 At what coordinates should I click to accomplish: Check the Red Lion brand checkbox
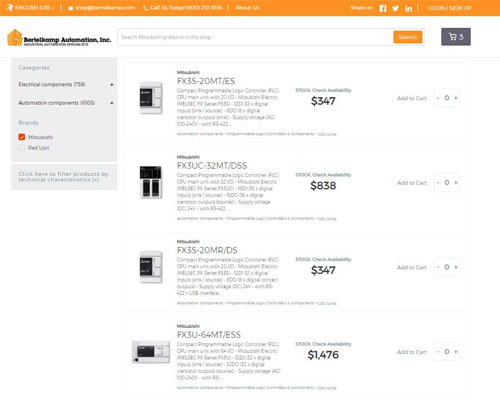pos(22,148)
